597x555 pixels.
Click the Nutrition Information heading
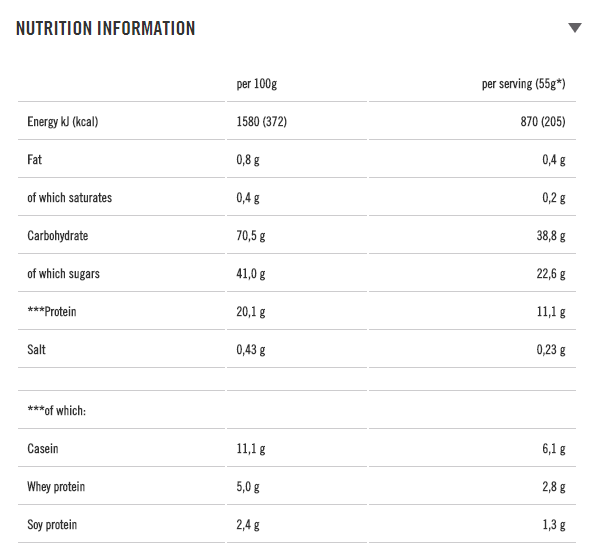[x=105, y=29]
